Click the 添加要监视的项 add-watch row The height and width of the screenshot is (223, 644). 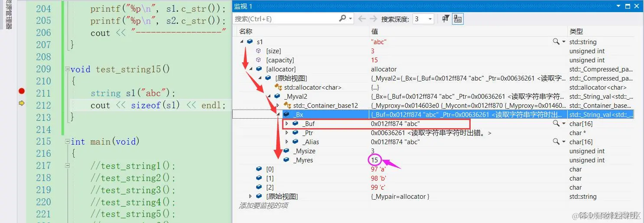pos(264,206)
